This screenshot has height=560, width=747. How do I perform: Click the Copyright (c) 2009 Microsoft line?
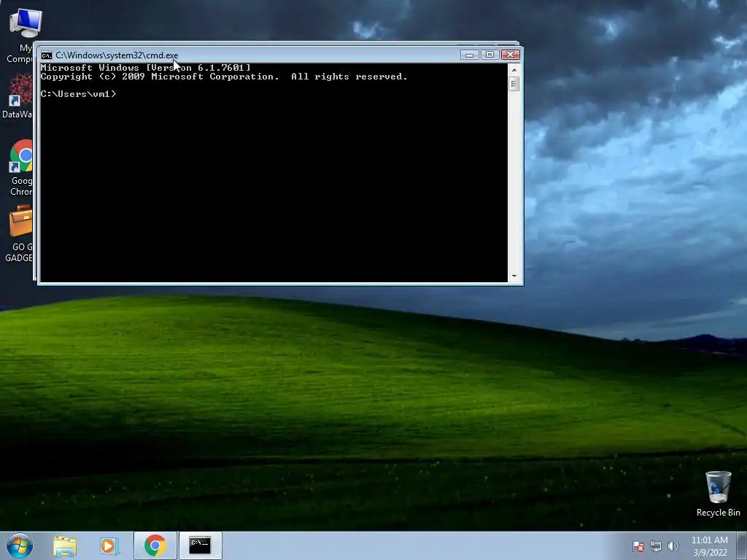(x=224, y=77)
